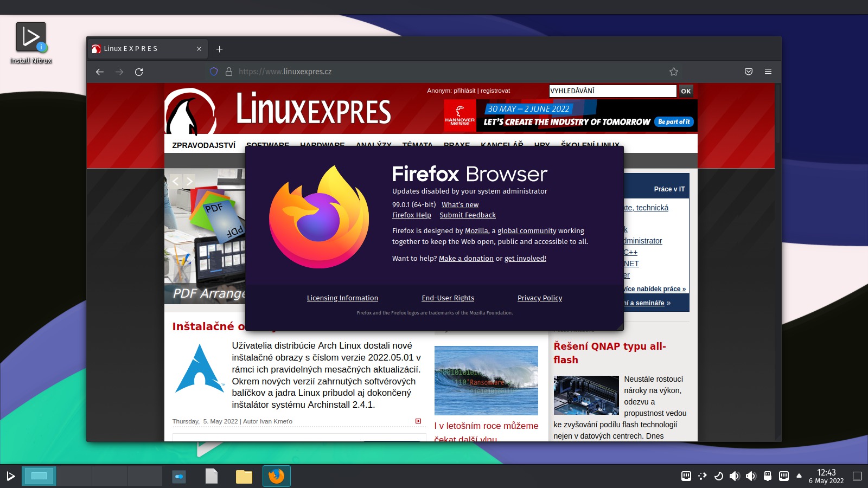Open the registrovat link
868x488 pixels.
pyautogui.click(x=495, y=91)
